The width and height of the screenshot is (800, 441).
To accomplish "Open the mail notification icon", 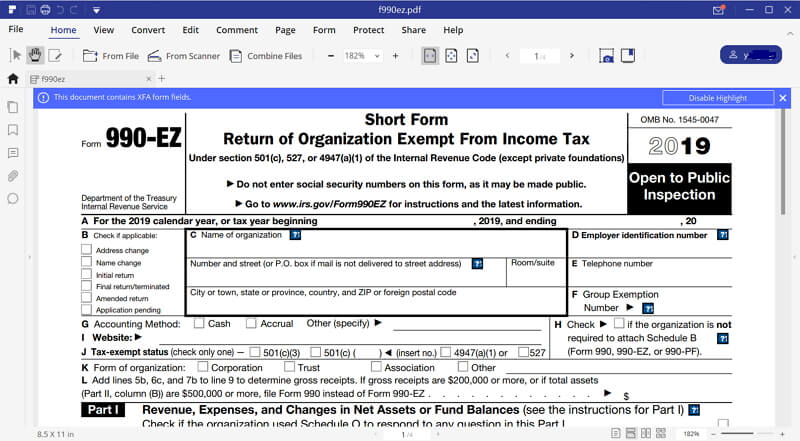I will click(x=718, y=10).
